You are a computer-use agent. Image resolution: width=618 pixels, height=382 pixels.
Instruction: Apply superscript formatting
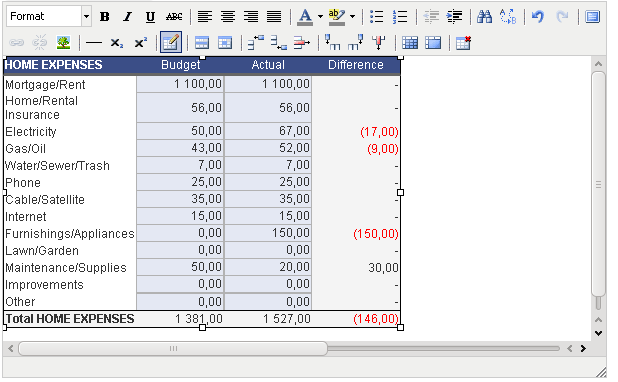141,43
